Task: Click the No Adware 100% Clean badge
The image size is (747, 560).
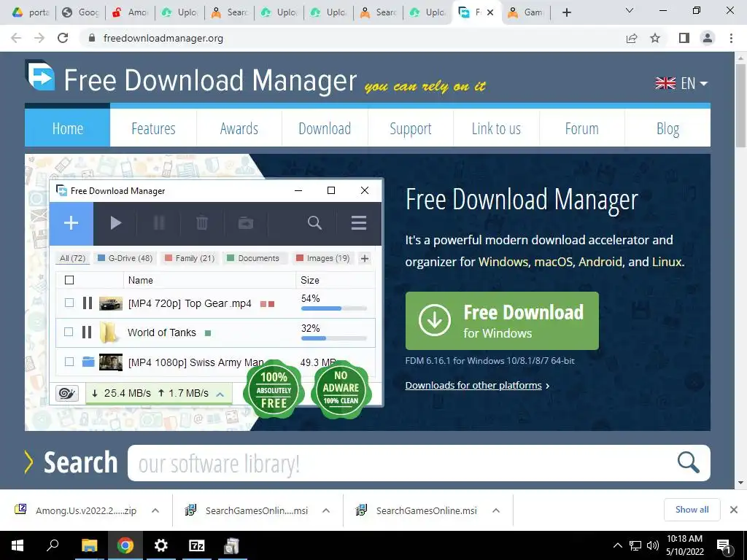Action: 341,389
